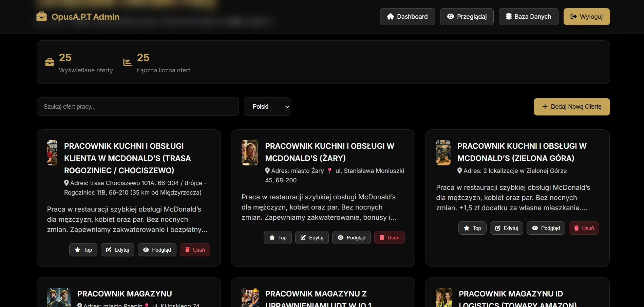Screen dimensions: 644x307
Task: Open thumbnail of the McDonald's Zielona Góra offer
Action: click(x=443, y=153)
